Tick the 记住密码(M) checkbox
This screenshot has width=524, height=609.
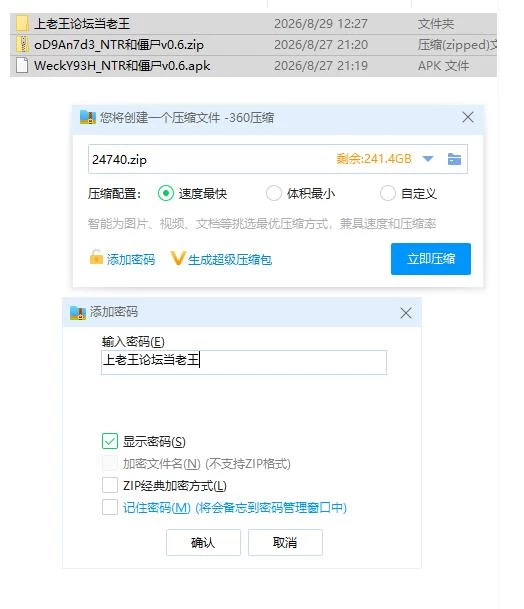pos(110,507)
